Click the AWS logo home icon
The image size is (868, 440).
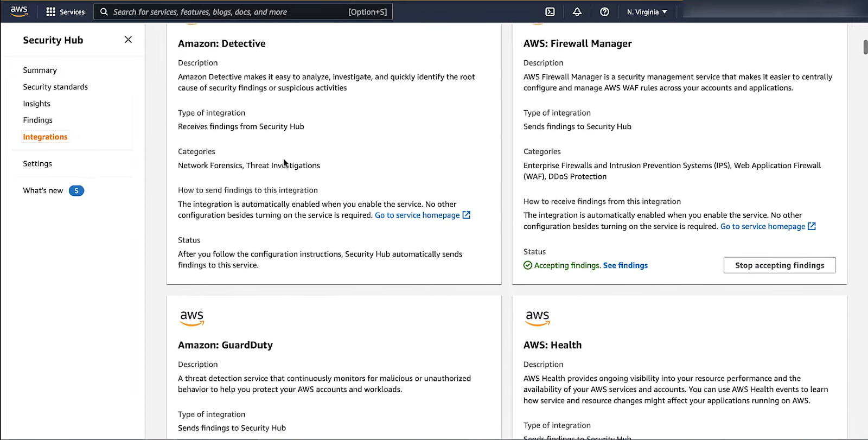[19, 11]
